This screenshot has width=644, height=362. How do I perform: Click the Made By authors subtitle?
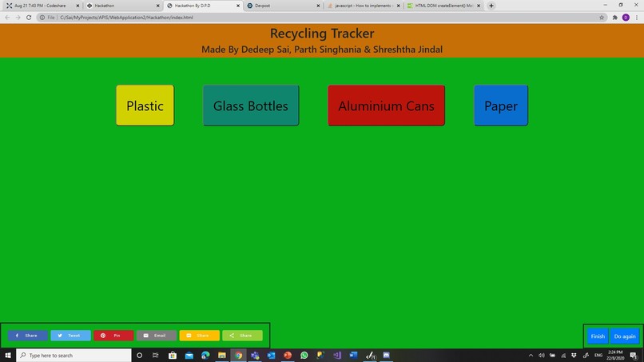click(322, 50)
